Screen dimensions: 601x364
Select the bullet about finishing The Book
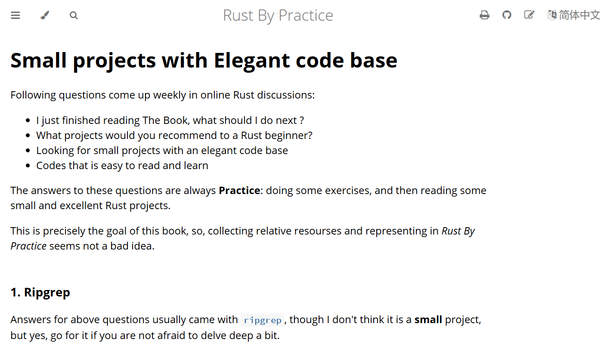tap(170, 120)
